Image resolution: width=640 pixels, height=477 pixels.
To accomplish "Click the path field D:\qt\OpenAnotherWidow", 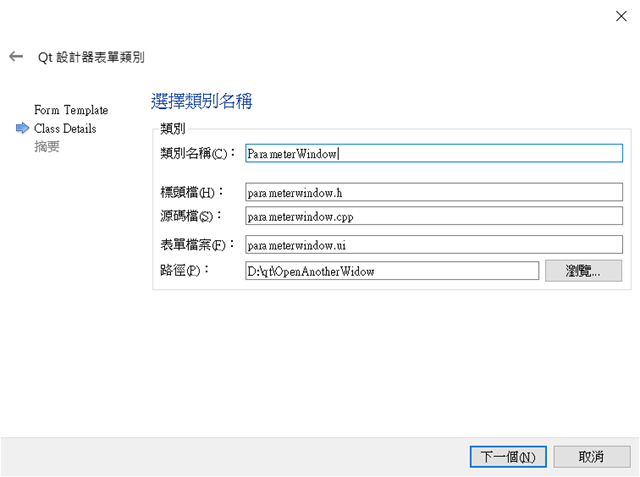I will click(x=392, y=271).
